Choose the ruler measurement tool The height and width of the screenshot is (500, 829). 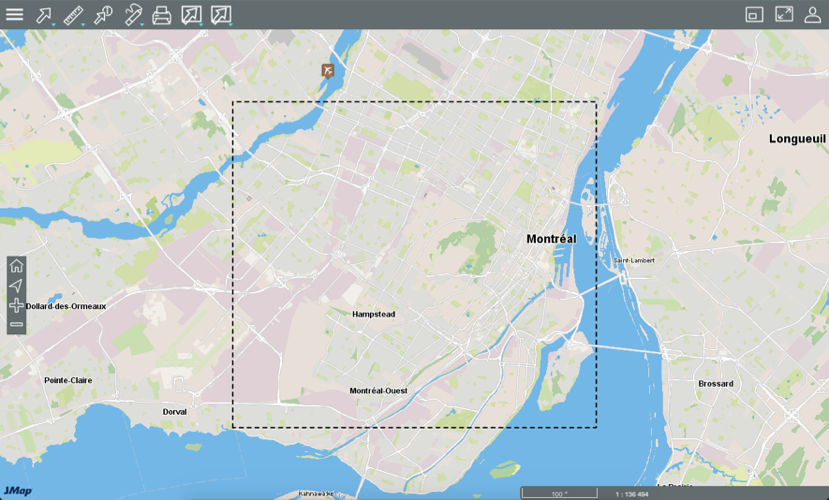73,14
